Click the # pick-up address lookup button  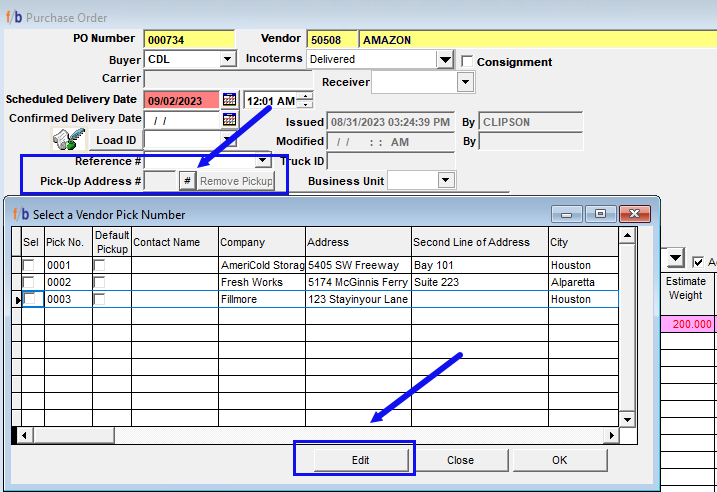(187, 181)
